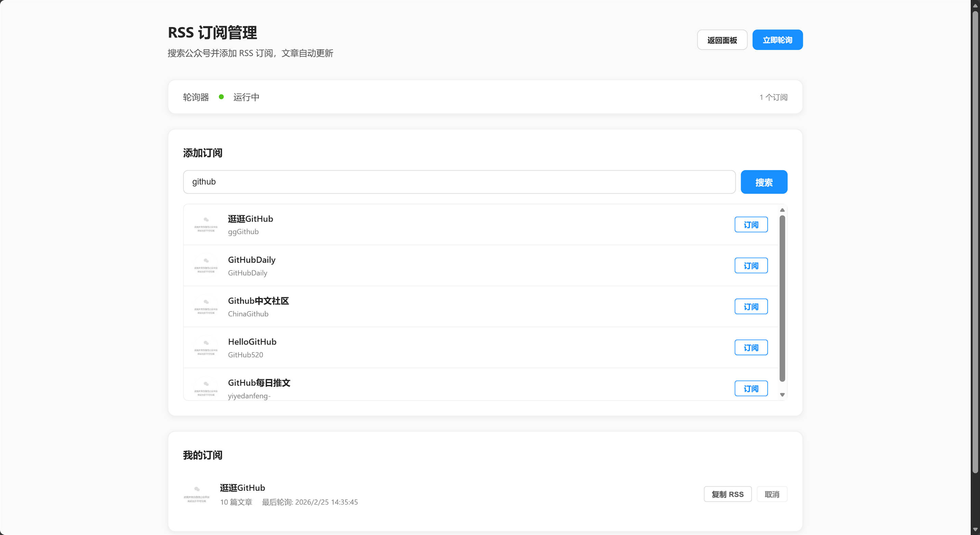Click 取消 to cancel the subscription
980x535 pixels.
[772, 494]
